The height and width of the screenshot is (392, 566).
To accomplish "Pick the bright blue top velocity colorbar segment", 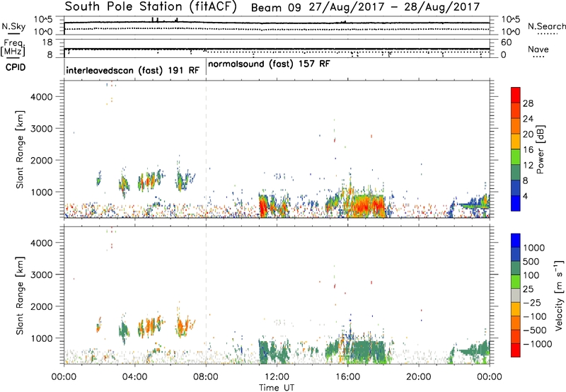I will click(516, 241).
